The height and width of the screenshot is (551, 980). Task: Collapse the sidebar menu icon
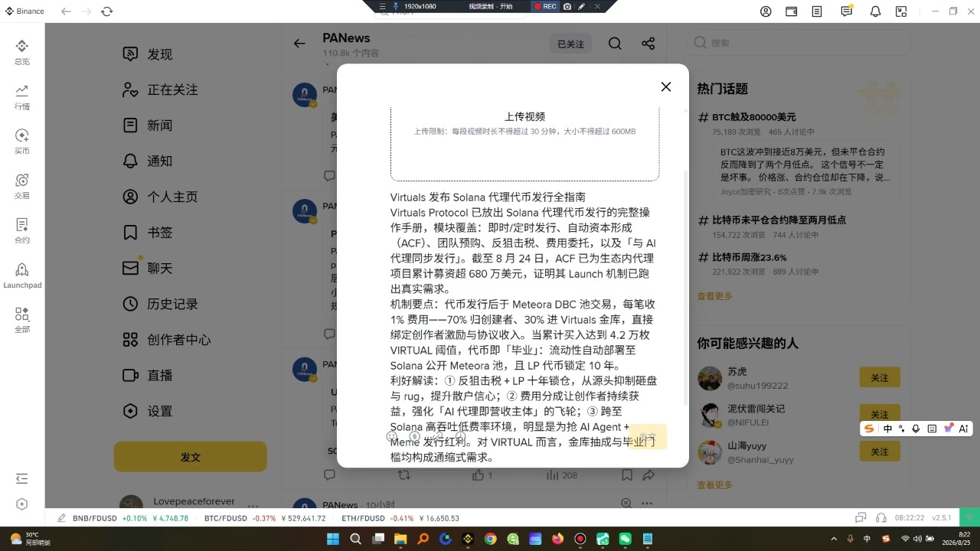point(21,478)
